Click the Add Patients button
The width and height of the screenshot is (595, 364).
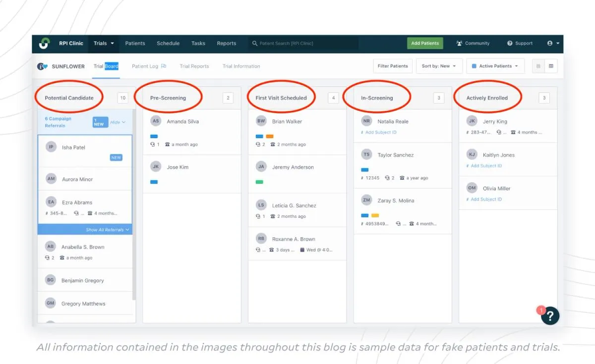(x=425, y=43)
